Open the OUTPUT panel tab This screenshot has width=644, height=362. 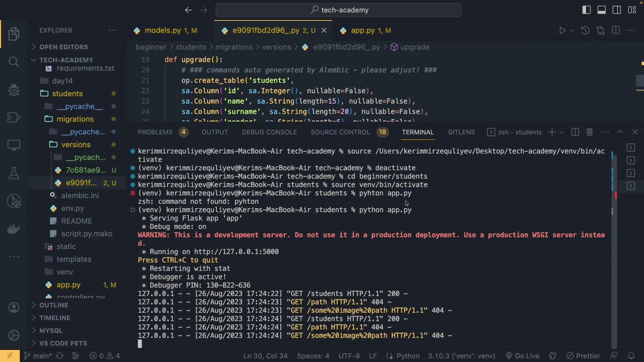point(215,132)
